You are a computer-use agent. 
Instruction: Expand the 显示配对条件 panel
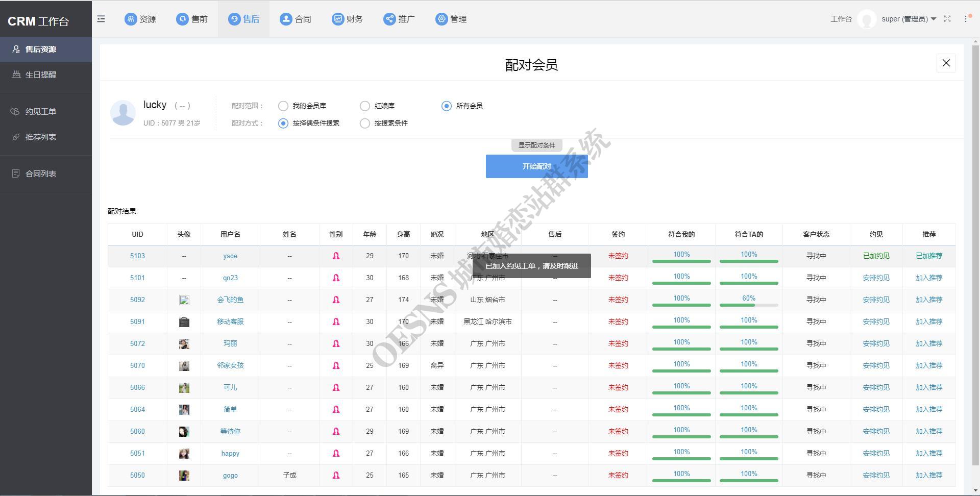(536, 145)
